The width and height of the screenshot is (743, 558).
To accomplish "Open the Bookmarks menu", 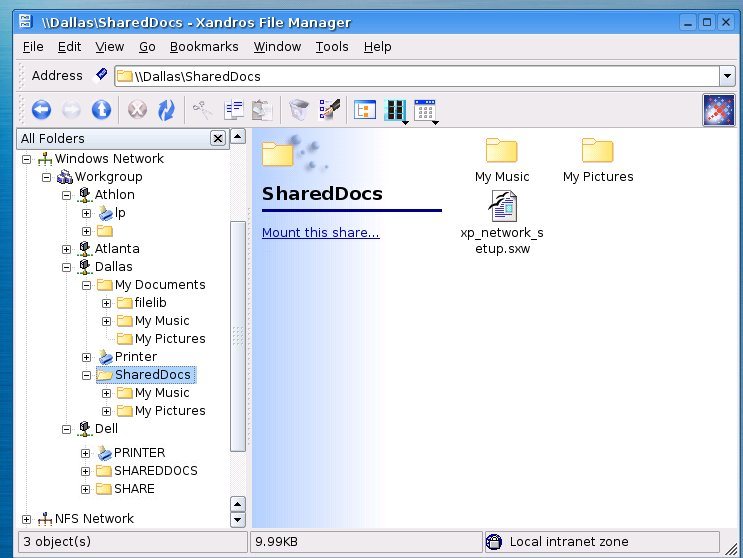I will (x=204, y=46).
